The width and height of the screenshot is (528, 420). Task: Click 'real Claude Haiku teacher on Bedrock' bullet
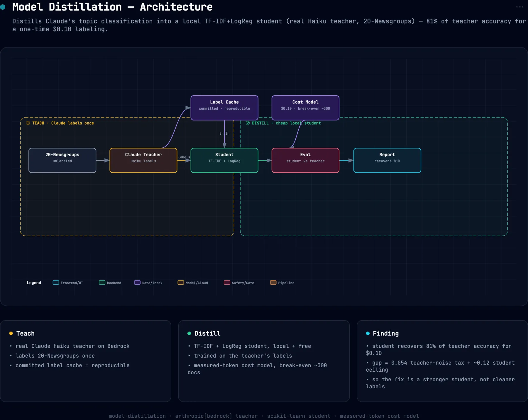[x=72, y=346]
